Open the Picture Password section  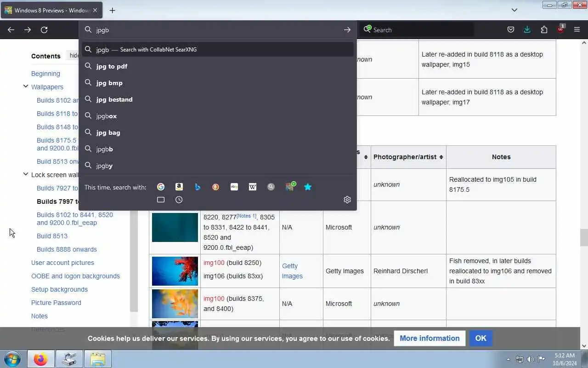tap(56, 303)
